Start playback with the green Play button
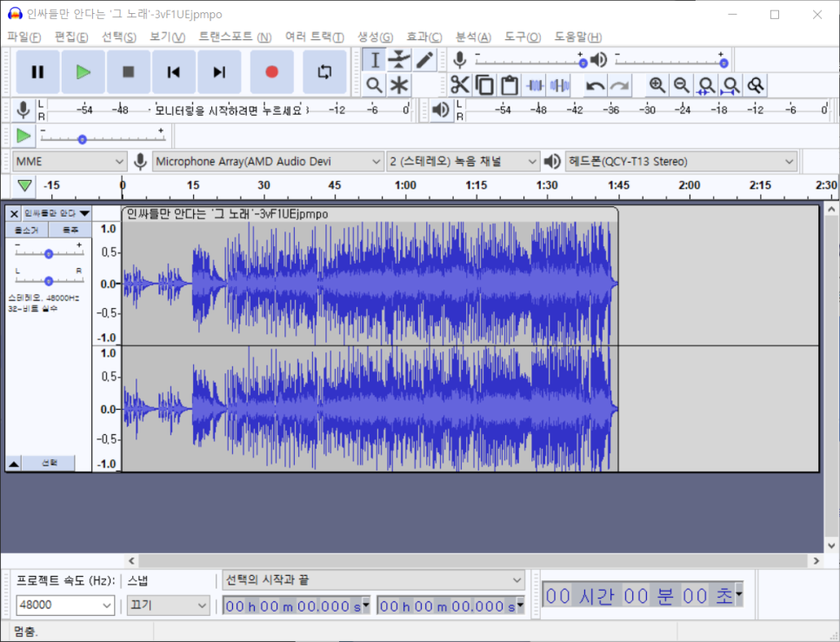The image size is (840, 642). pos(83,72)
